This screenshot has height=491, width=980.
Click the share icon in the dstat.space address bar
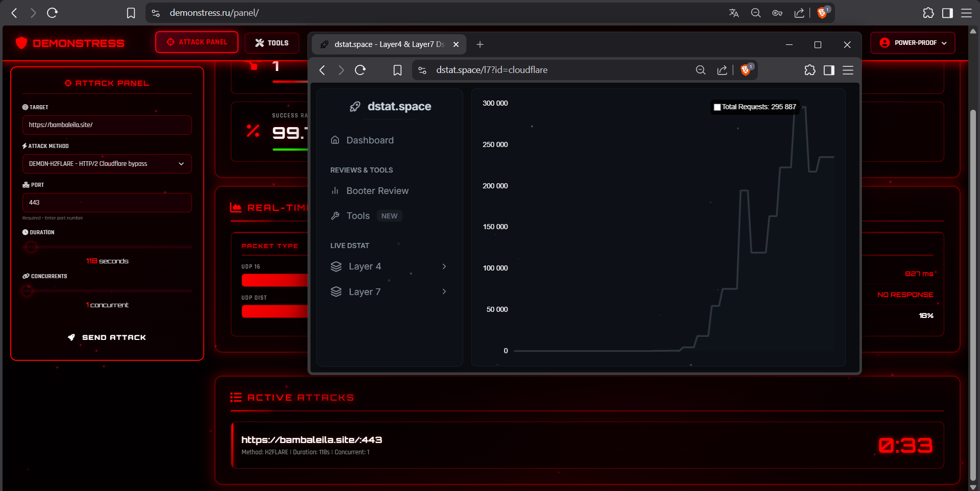pos(722,70)
